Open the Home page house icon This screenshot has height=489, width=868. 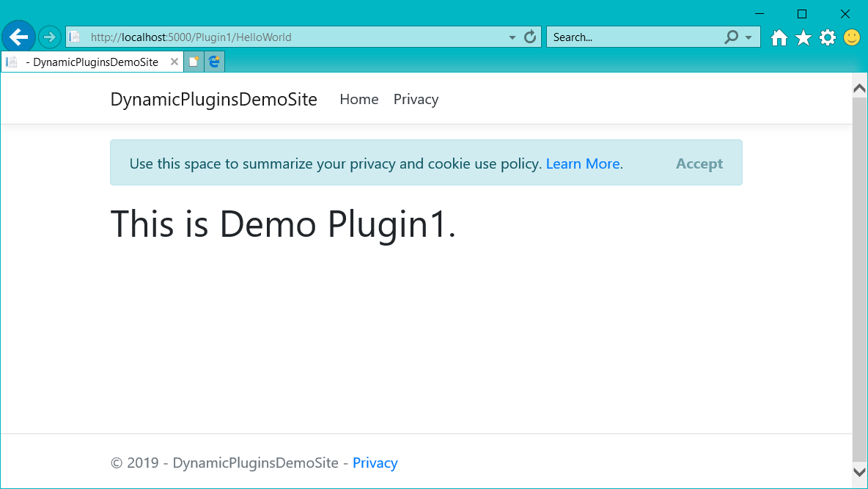(779, 37)
